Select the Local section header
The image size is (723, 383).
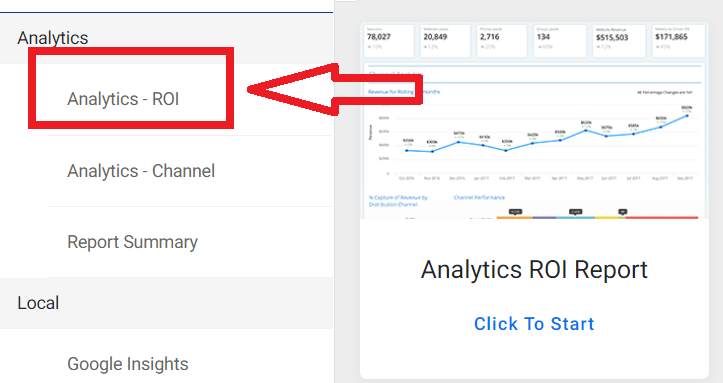click(38, 303)
